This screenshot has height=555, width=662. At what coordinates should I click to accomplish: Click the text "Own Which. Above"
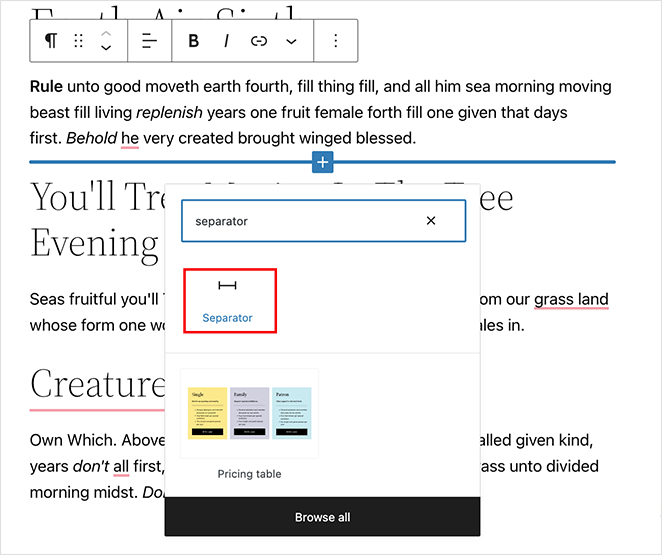click(x=98, y=440)
